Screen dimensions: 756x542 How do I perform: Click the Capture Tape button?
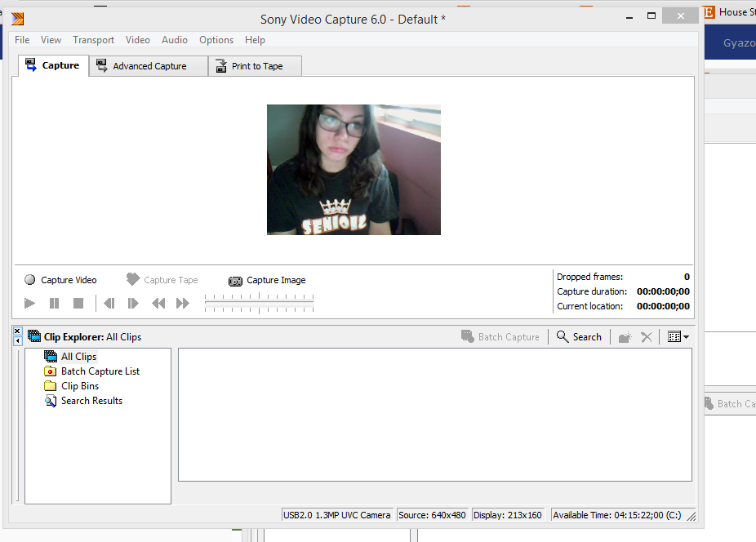pyautogui.click(x=162, y=280)
